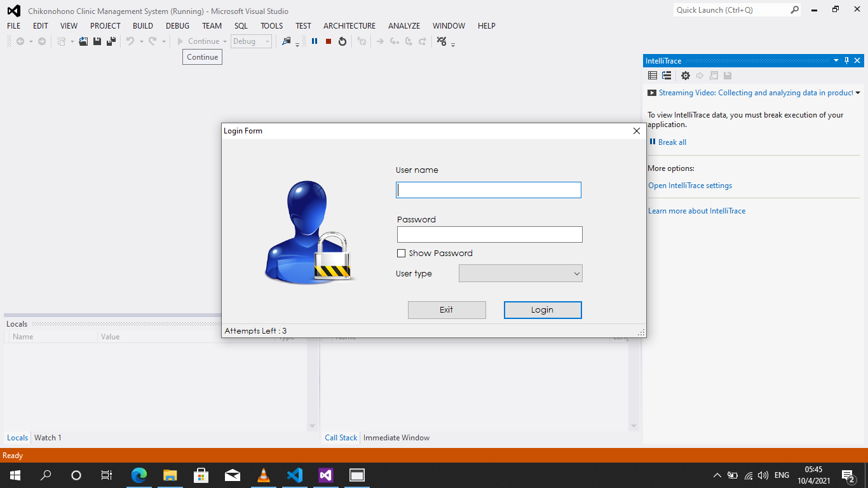Open the Undo history dropdown arrow
The image size is (868, 488).
click(140, 41)
